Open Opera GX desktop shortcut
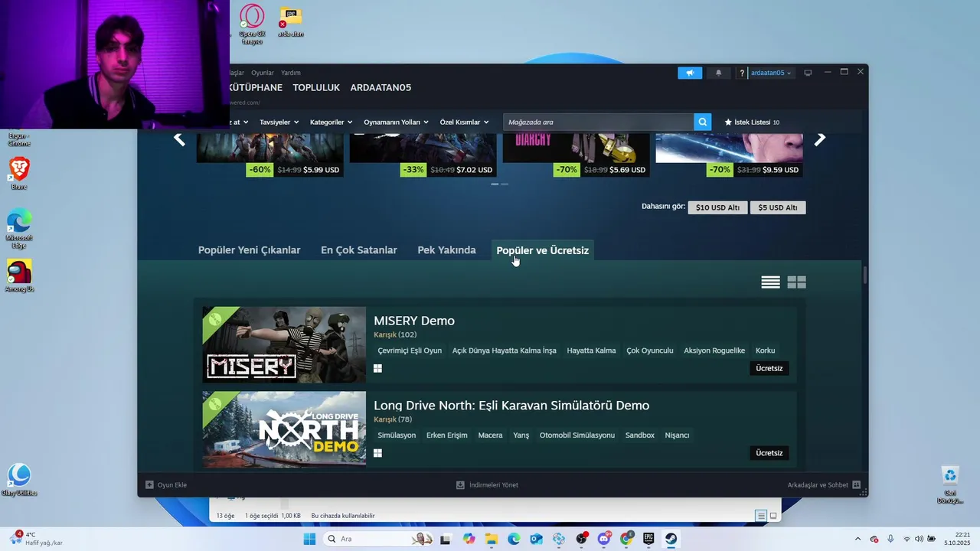The width and height of the screenshot is (980, 551). coord(252,24)
